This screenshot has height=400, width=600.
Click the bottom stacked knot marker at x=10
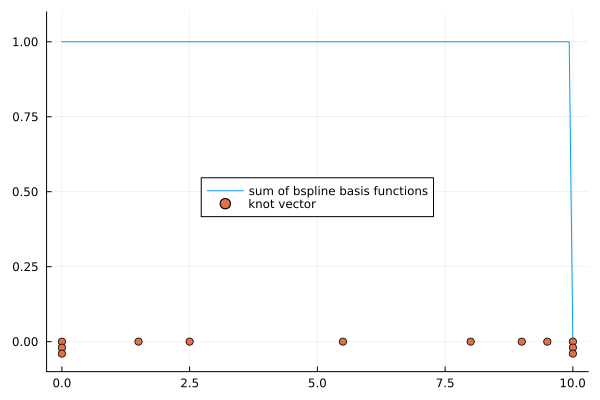point(572,354)
